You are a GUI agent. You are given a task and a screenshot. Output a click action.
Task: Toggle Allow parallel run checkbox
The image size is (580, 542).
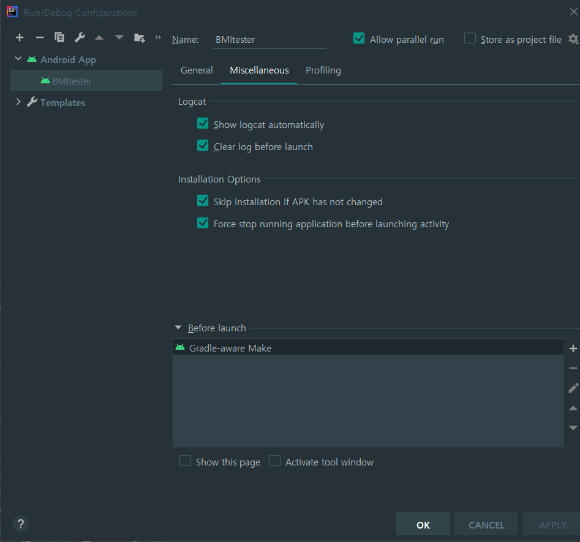pos(359,38)
